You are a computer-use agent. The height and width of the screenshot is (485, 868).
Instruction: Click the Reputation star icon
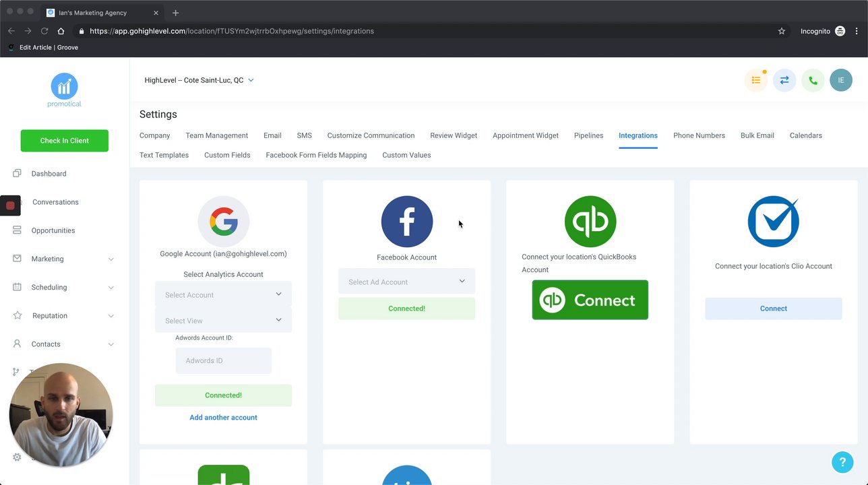click(17, 315)
